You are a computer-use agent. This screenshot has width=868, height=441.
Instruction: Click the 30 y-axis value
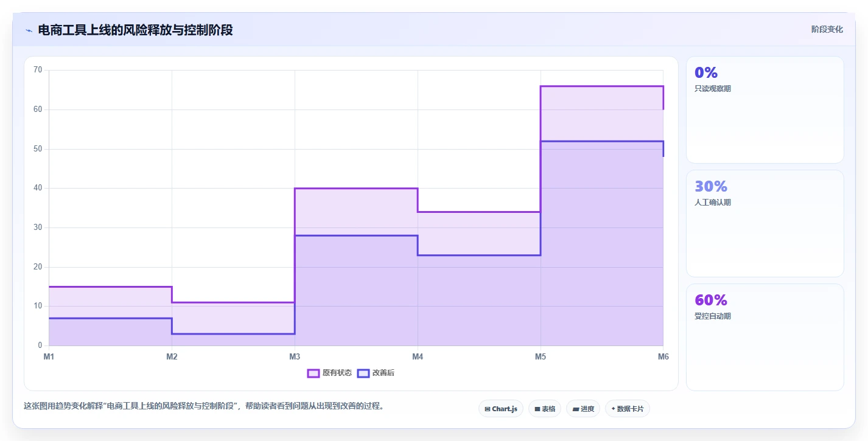[38, 227]
